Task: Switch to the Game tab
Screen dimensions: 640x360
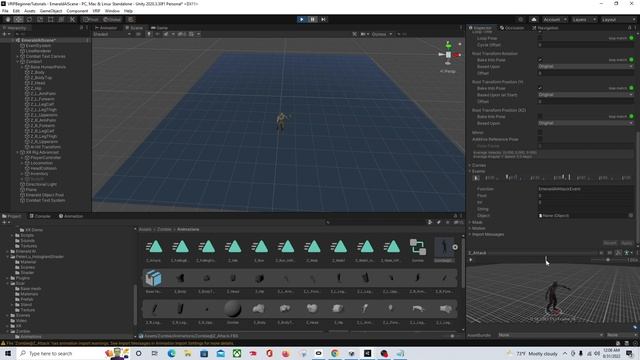Action: 160,28
